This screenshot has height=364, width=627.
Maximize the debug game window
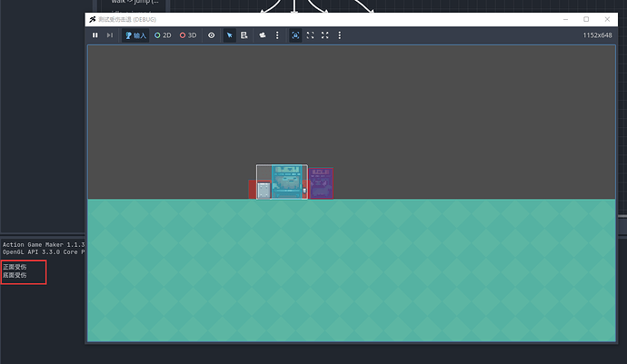click(x=585, y=19)
